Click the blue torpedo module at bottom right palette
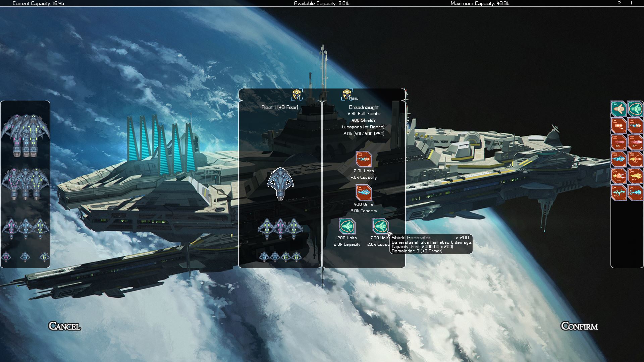The image size is (644, 362). (636, 193)
